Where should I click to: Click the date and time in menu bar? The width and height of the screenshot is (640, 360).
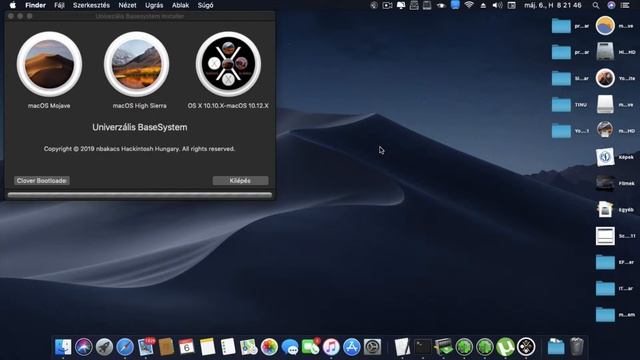[x=553, y=5]
